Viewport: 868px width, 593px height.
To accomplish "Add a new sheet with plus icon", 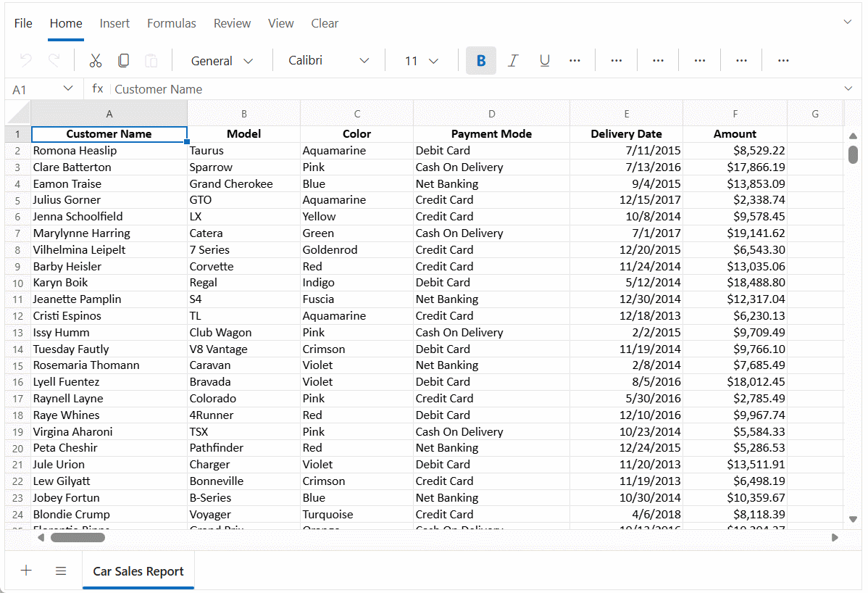I will 26,571.
